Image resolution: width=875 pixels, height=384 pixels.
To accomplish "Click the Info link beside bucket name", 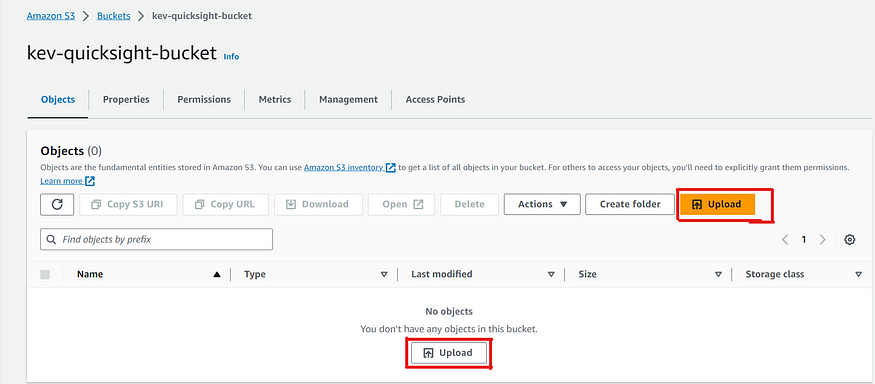I will (231, 56).
